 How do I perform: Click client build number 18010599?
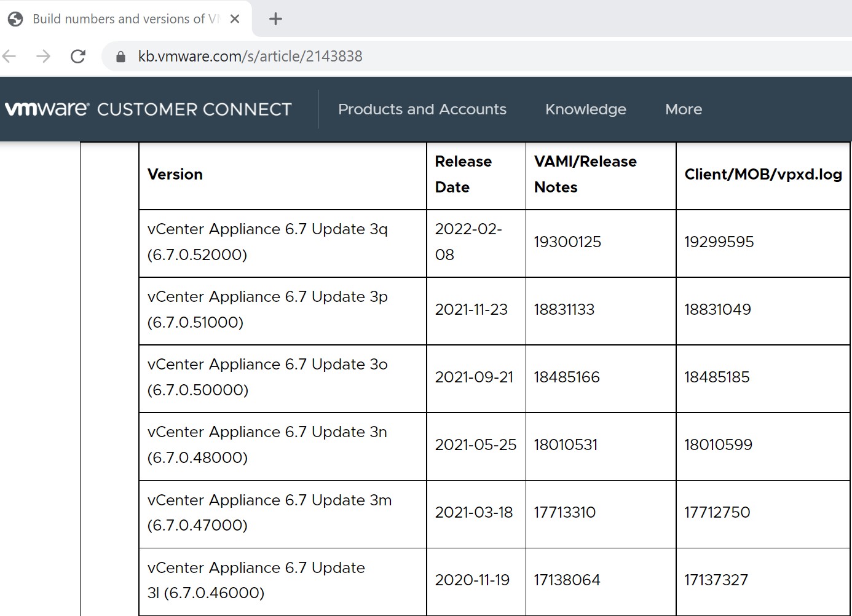coord(719,445)
